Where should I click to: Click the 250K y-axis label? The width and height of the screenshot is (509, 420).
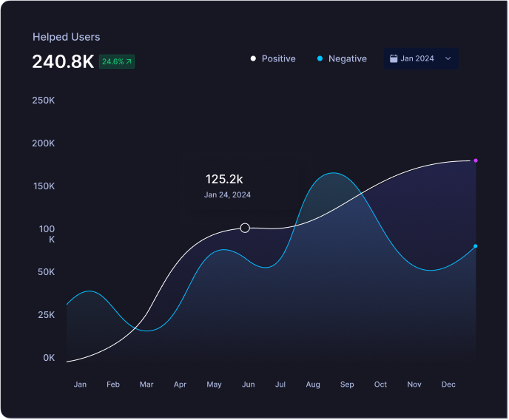[x=44, y=100]
